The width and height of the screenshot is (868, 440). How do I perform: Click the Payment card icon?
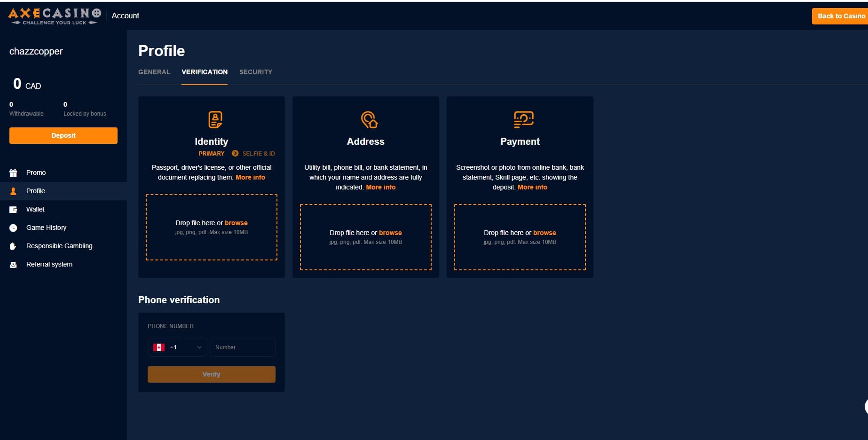[523, 119]
